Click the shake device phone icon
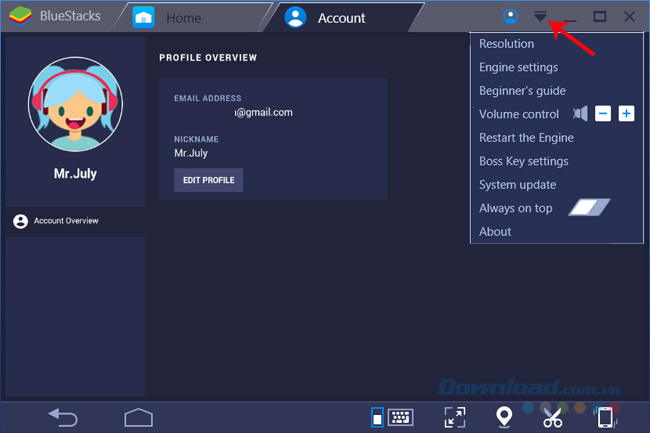The image size is (650, 433). coord(604,416)
